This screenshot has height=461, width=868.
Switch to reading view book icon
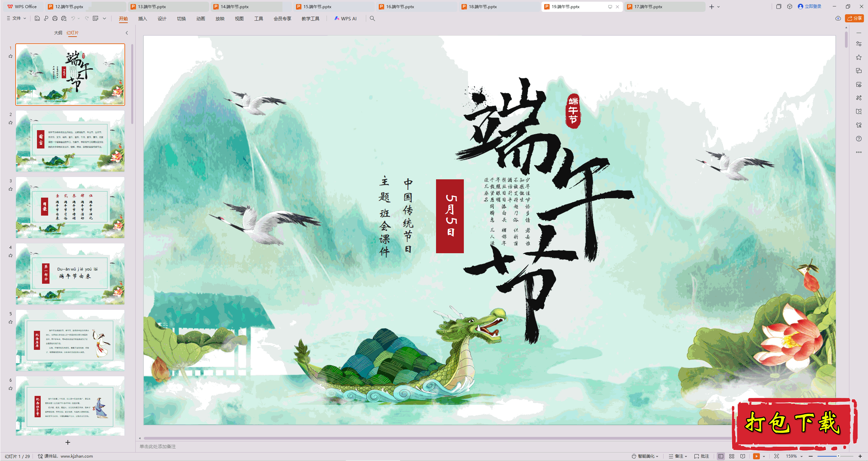point(743,456)
